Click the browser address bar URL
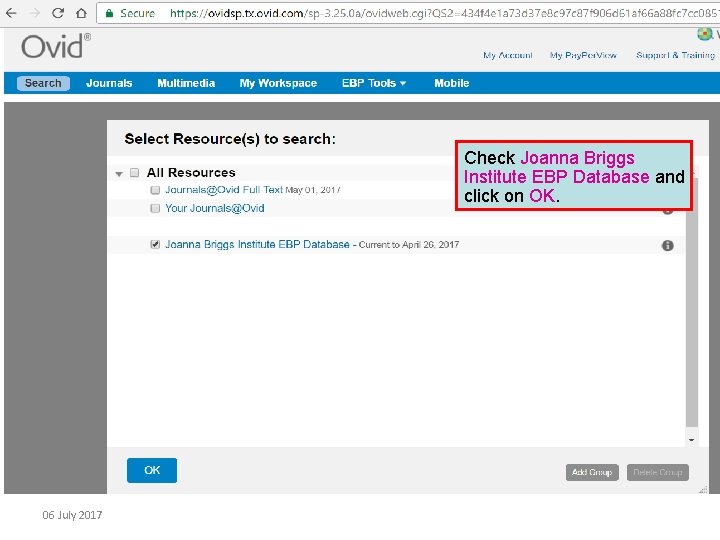This screenshot has height=540, width=720. coord(443,13)
